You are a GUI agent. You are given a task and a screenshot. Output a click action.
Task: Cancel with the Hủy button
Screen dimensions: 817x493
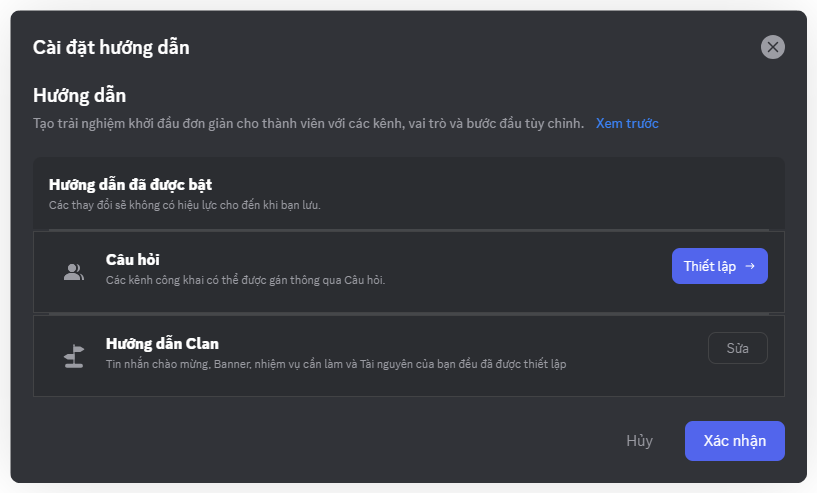(639, 441)
